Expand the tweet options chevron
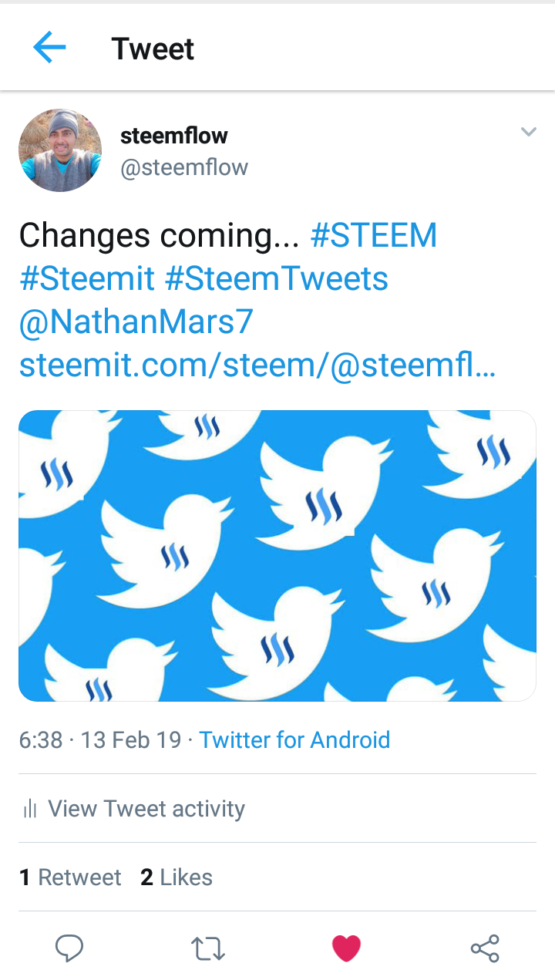The width and height of the screenshot is (555, 980). pos(528,132)
